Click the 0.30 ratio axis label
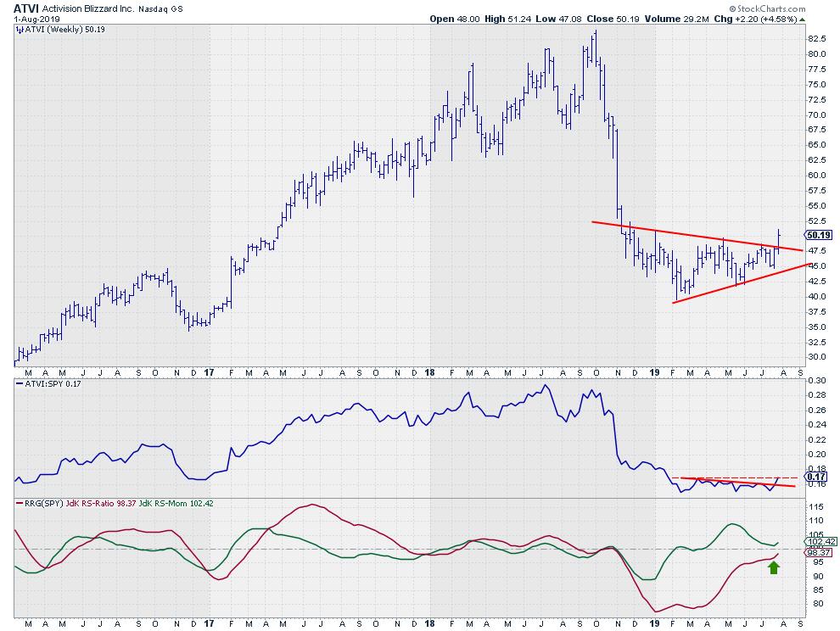The height and width of the screenshot is (631, 840). point(816,380)
